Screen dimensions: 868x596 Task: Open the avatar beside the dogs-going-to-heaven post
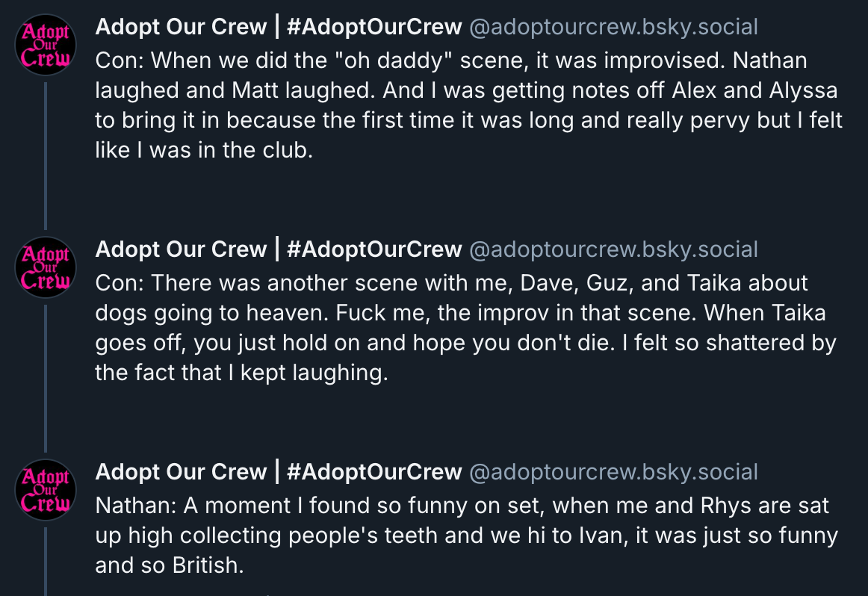[46, 268]
